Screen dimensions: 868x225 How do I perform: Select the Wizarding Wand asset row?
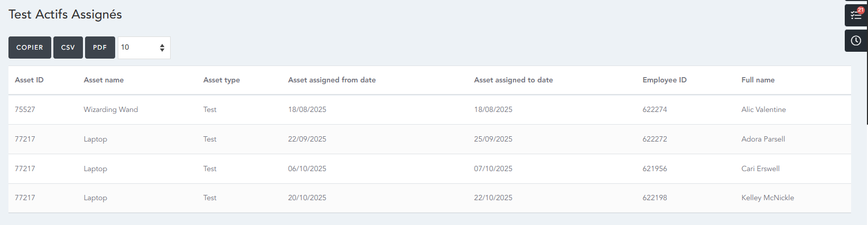coord(110,110)
